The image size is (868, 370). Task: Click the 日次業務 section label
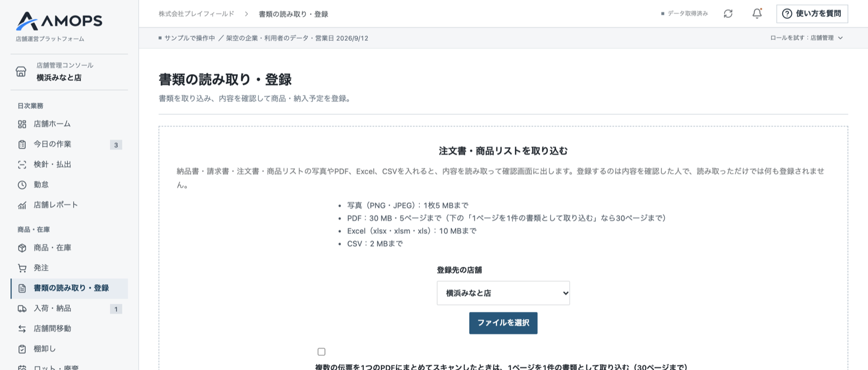tap(30, 106)
